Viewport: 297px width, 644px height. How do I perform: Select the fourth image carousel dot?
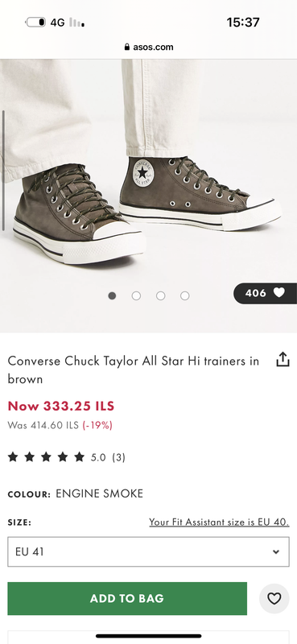185,295
